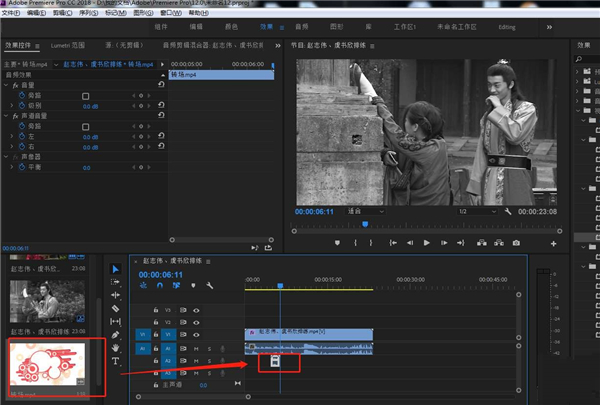Screen dimensions: 600x405
Task: Select the 转场 clip thumbnail in project panel
Action: (x=48, y=364)
